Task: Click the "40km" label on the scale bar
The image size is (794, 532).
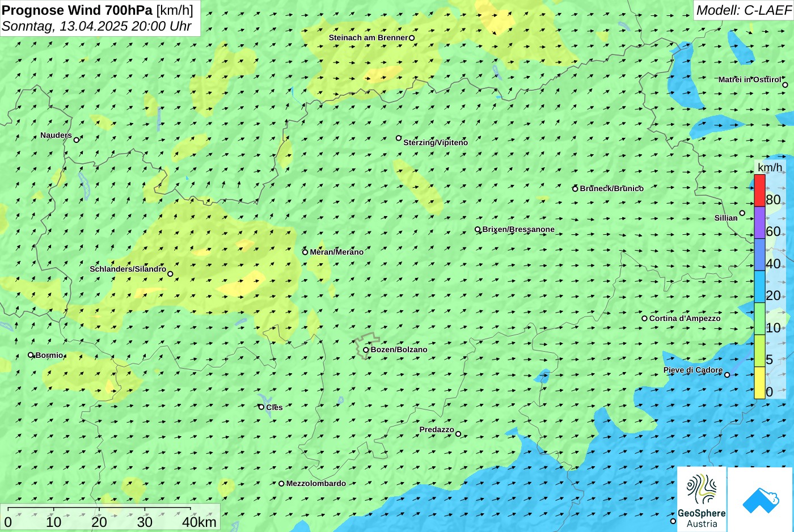Action: pyautogui.click(x=199, y=522)
